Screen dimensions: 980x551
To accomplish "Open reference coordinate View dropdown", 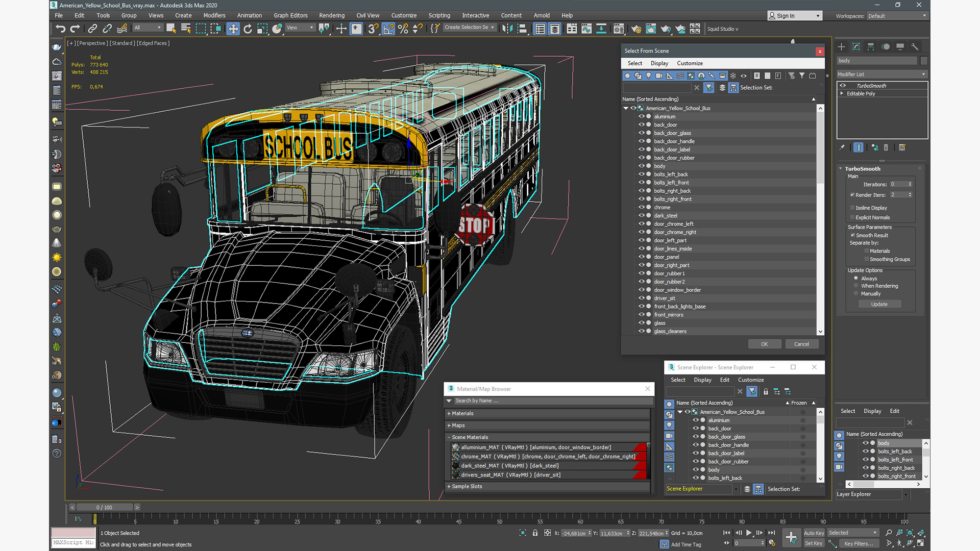I will [x=300, y=28].
